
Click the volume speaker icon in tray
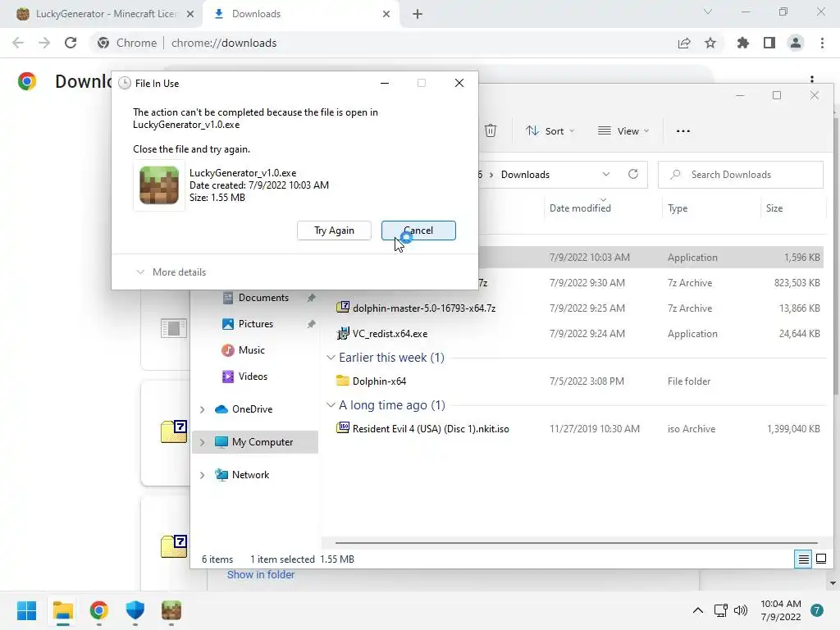point(741,610)
